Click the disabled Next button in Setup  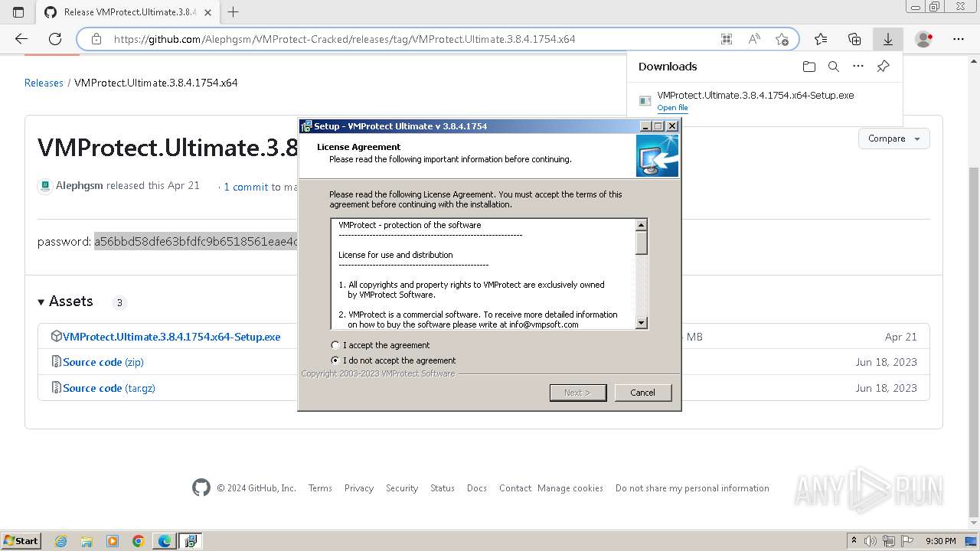tap(578, 393)
